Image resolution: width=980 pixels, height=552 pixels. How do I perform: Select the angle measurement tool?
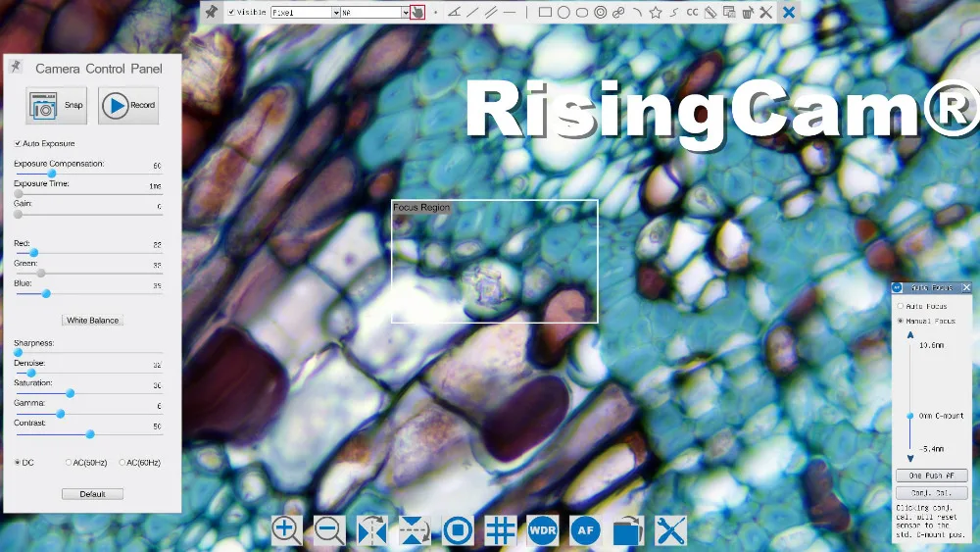(x=455, y=12)
